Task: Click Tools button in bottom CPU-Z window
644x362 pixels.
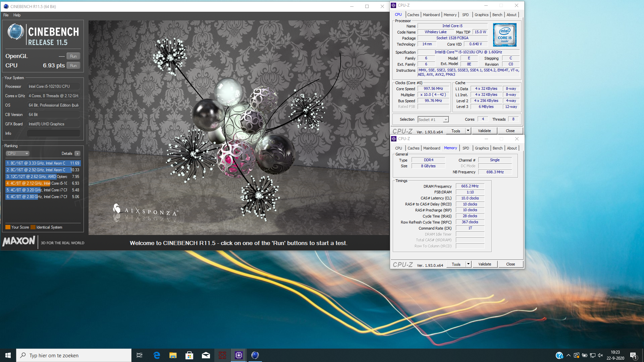Action: point(456,264)
